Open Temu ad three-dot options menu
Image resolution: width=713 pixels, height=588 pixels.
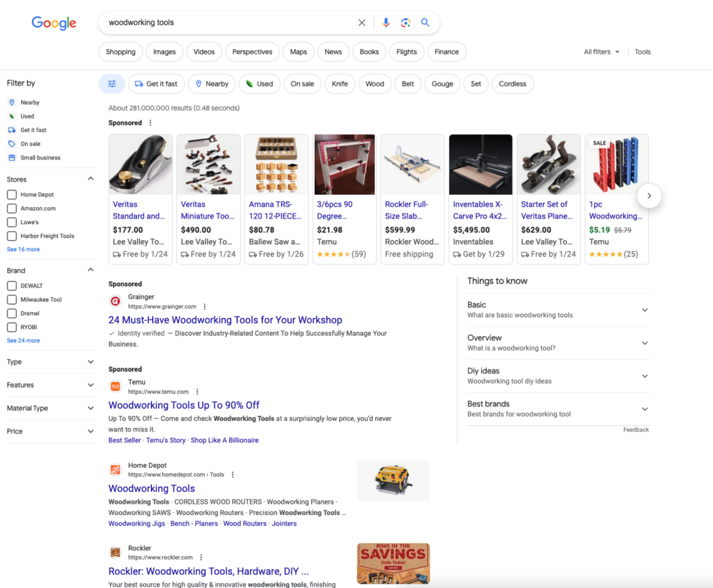197,392
